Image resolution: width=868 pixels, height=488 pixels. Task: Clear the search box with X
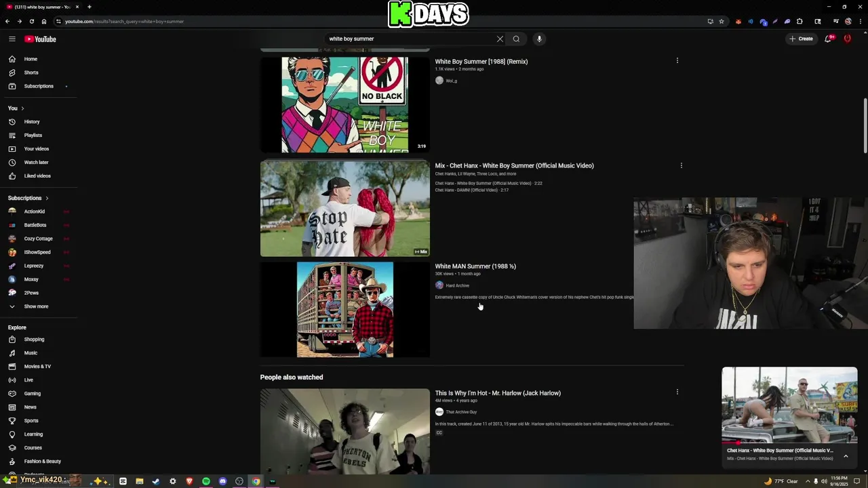(x=500, y=39)
